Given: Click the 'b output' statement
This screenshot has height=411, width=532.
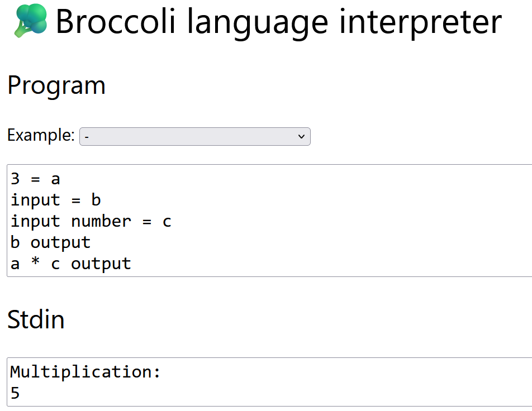Looking at the screenshot, I should pyautogui.click(x=50, y=242).
